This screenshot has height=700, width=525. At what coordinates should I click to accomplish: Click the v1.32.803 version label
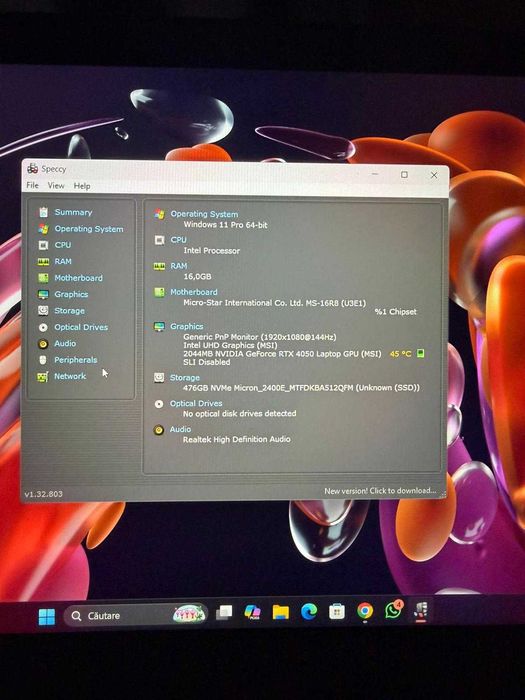[x=43, y=494]
